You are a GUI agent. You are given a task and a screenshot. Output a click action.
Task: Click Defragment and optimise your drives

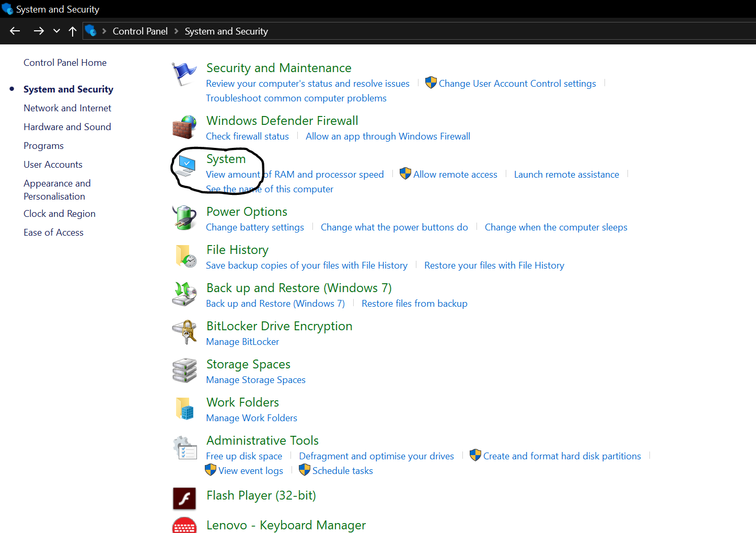click(376, 456)
